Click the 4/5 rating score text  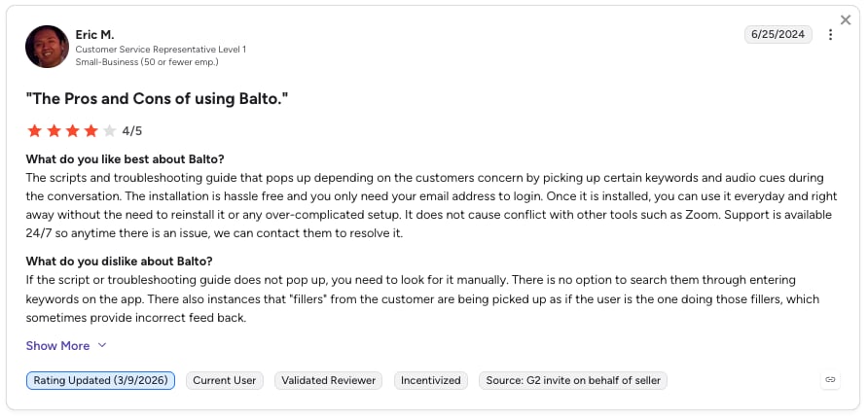tap(132, 131)
